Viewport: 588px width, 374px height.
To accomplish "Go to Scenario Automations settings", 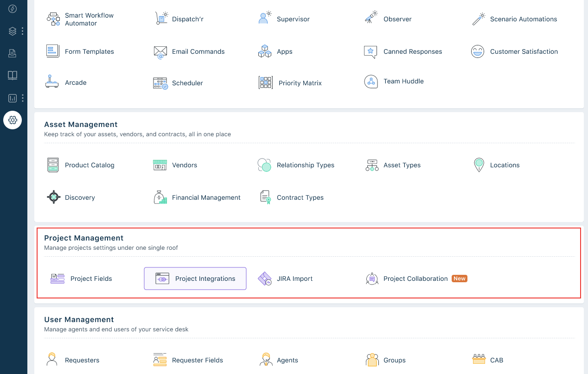I will pos(524,19).
